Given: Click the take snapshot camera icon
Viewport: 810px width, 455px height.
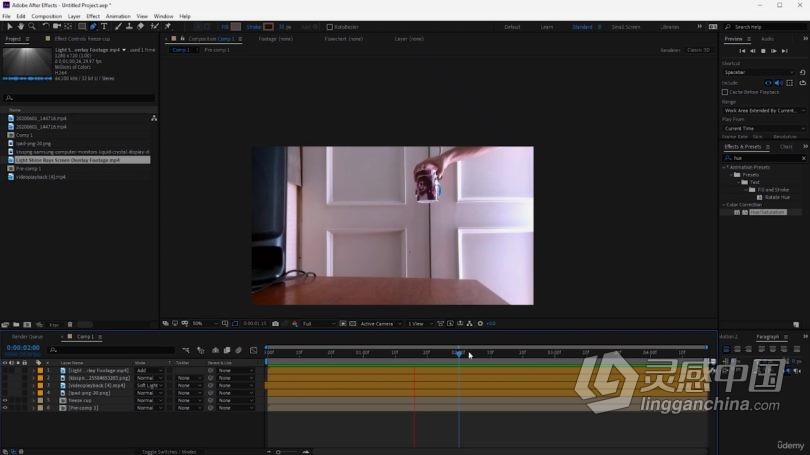Looking at the screenshot, I should [275, 324].
